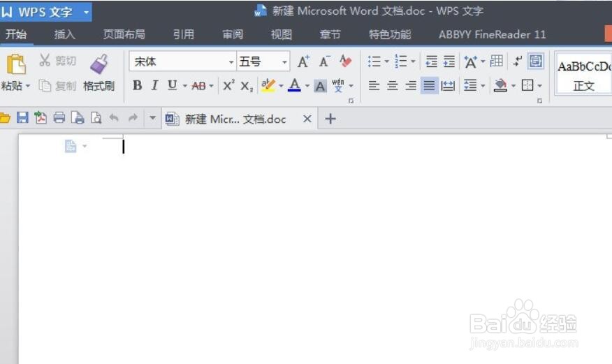Click the Save floppy disk icon
The image size is (612, 364).
coord(22,117)
